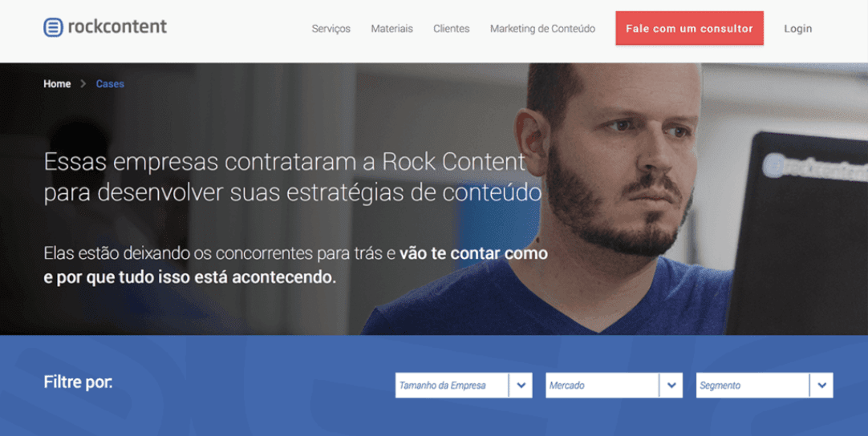Open the Serviços menu item
Image resolution: width=868 pixels, height=436 pixels.
click(x=331, y=29)
